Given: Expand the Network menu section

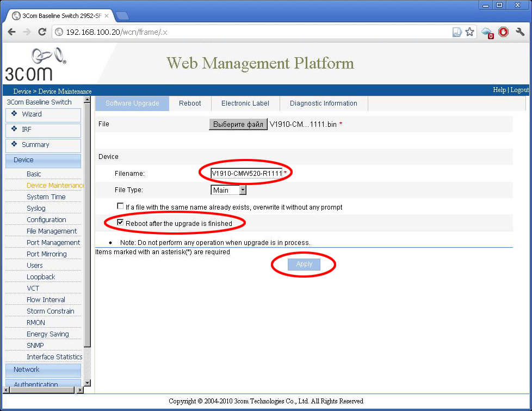Looking at the screenshot, I should 43,370.
